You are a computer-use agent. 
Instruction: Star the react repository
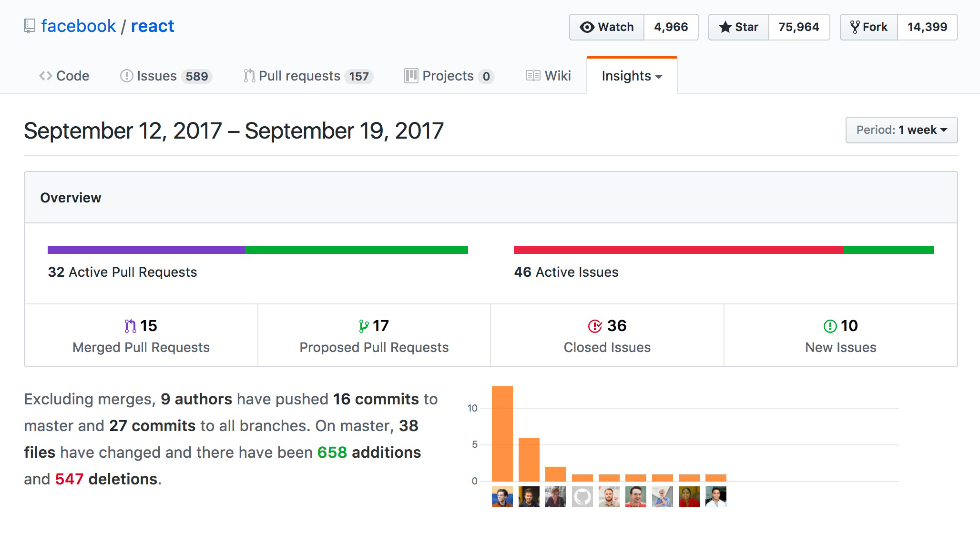[739, 27]
